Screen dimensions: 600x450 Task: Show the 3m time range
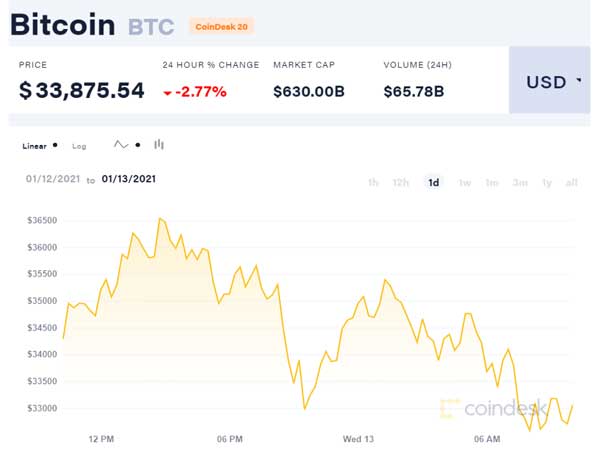[x=520, y=183]
